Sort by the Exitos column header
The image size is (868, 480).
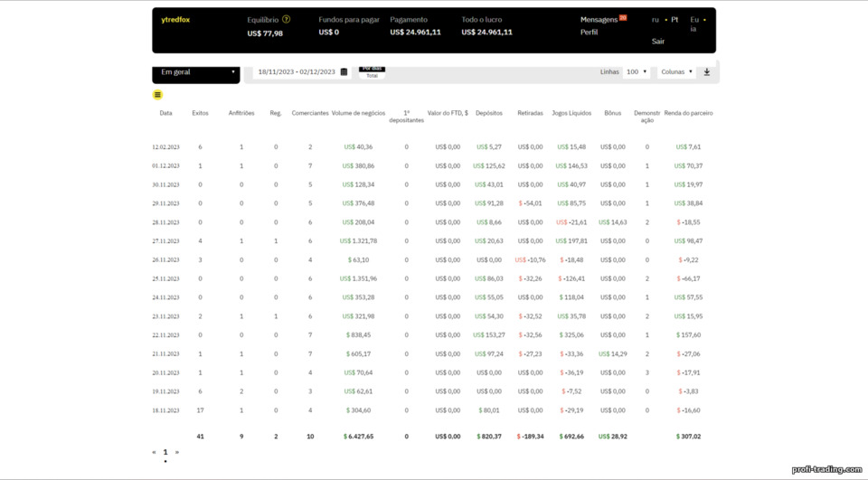click(x=200, y=113)
